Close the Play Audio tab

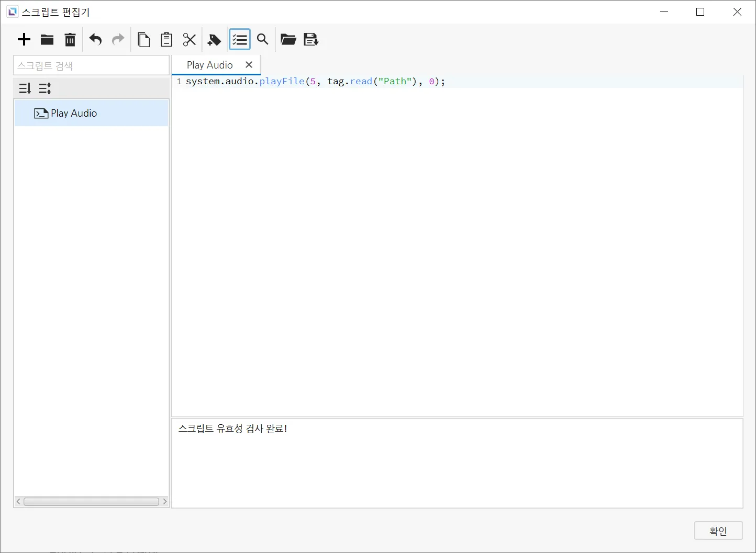(249, 65)
